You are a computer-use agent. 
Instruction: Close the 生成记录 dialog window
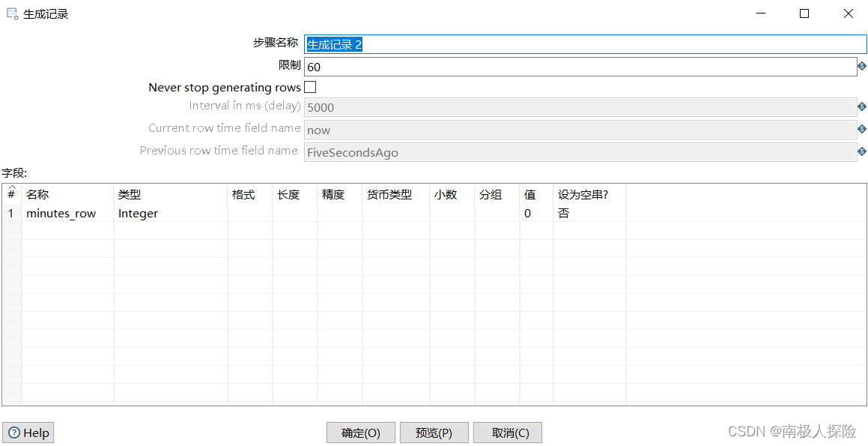pyautogui.click(x=848, y=13)
